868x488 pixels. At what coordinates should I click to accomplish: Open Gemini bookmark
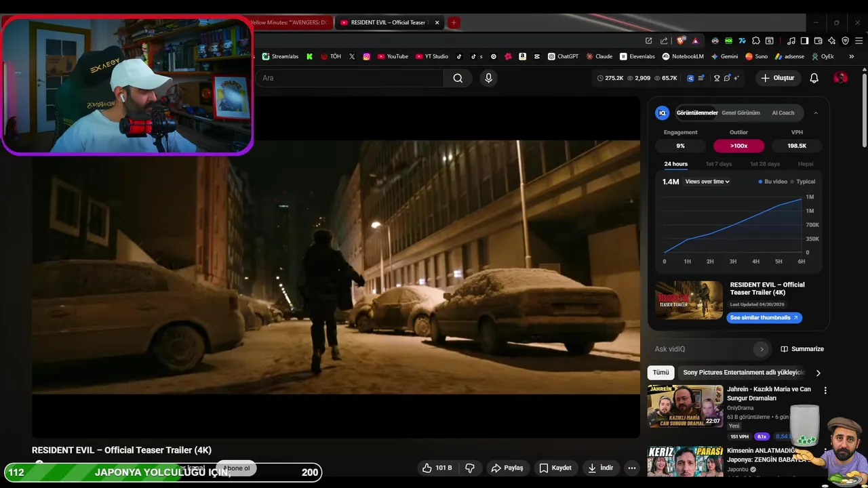(x=724, y=56)
